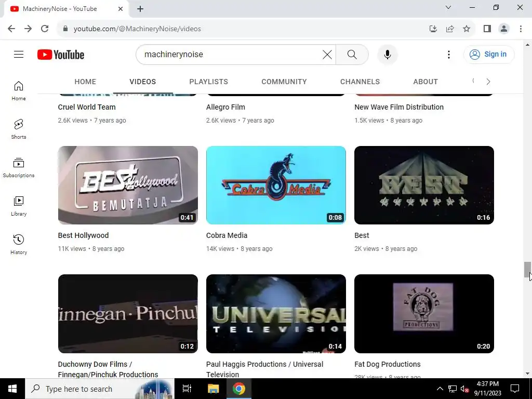Switch to the HOME channel tab
This screenshot has height=399, width=532.
pyautogui.click(x=85, y=82)
